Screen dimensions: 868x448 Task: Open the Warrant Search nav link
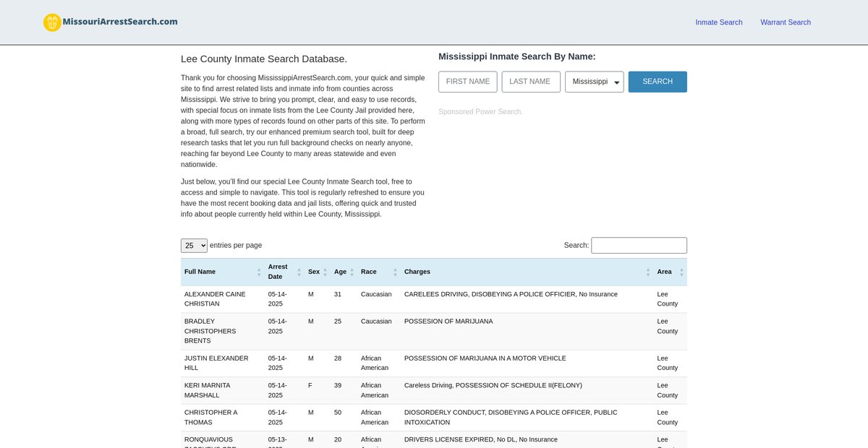pos(786,22)
